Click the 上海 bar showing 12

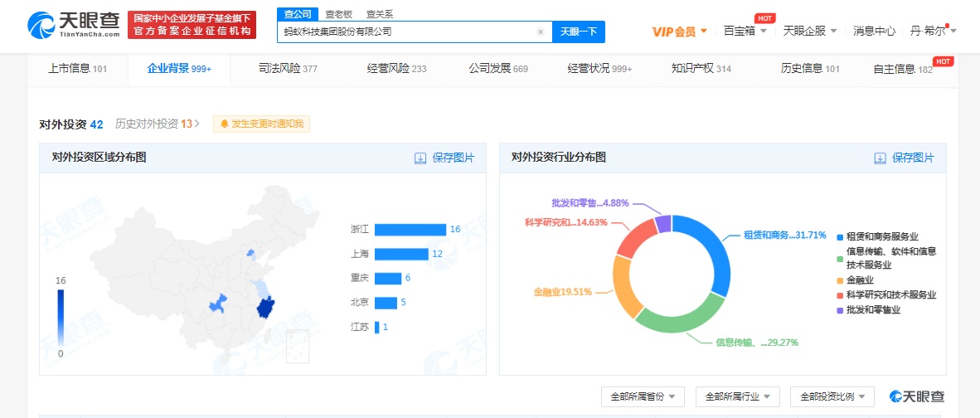(x=402, y=254)
